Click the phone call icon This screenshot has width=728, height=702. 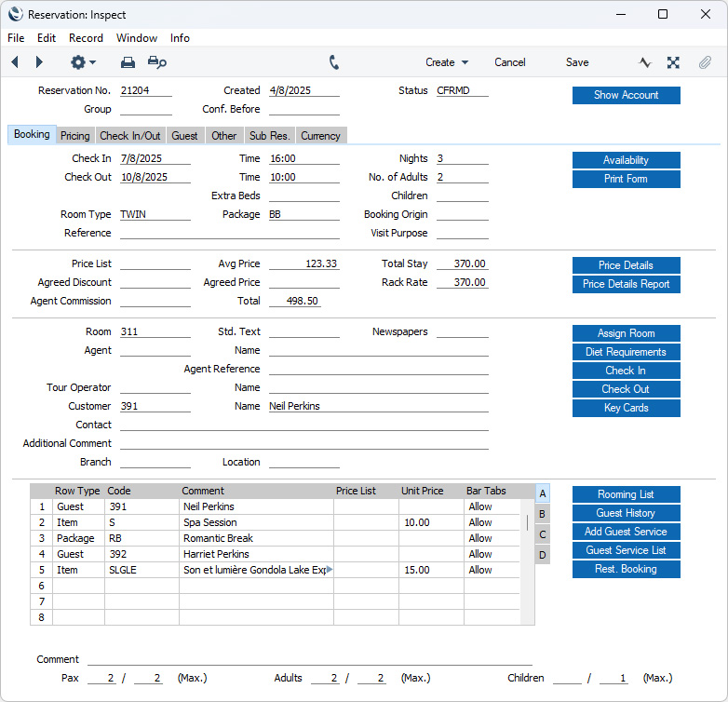(x=334, y=62)
